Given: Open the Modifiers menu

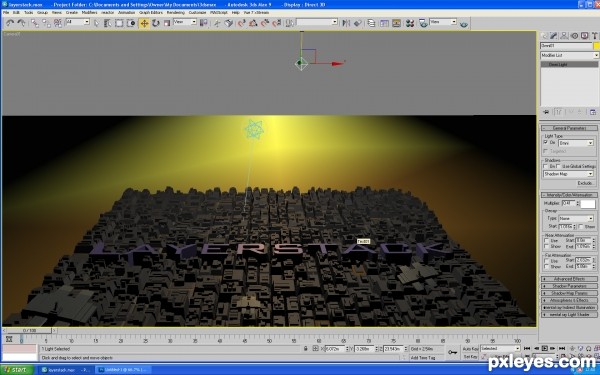Looking at the screenshot, I should [89, 13].
